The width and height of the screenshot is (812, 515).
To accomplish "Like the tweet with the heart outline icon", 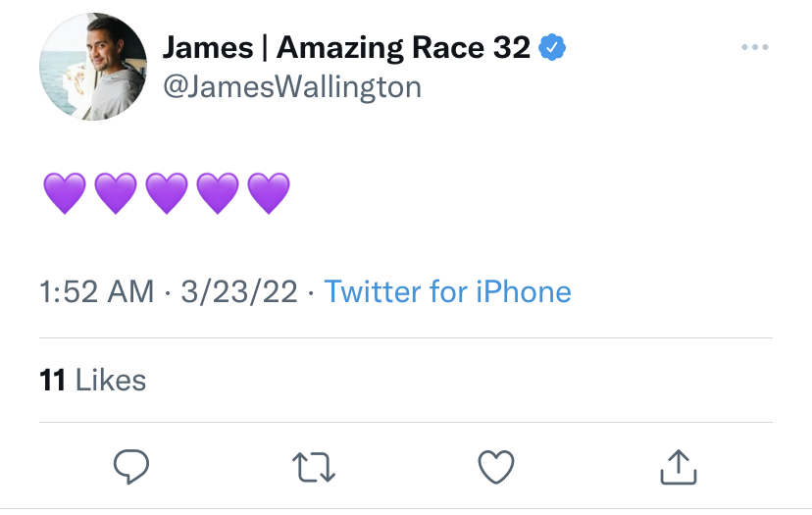I will [496, 467].
